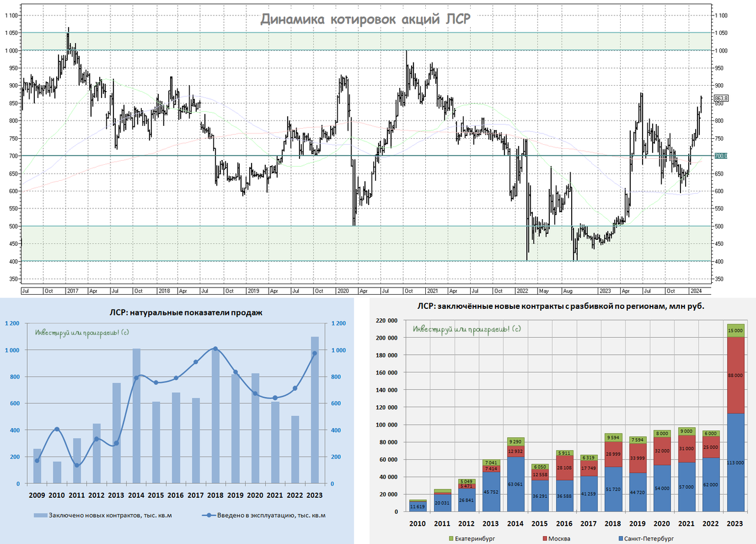Click the 20 031 data label

(442, 503)
